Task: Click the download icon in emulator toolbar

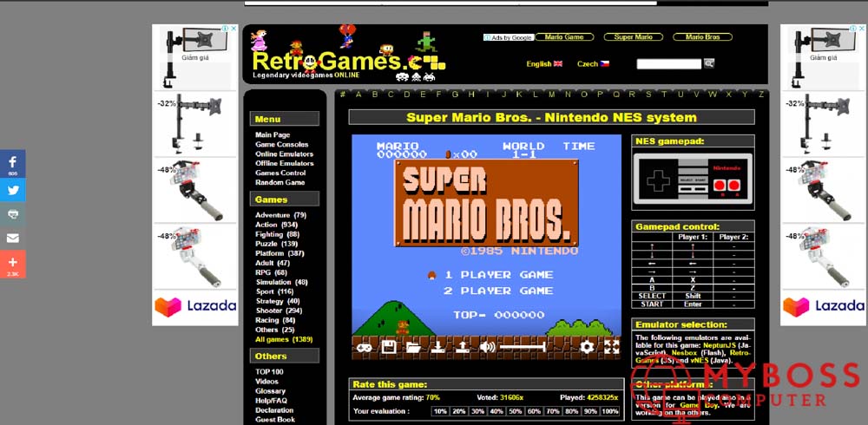Action: (438, 348)
